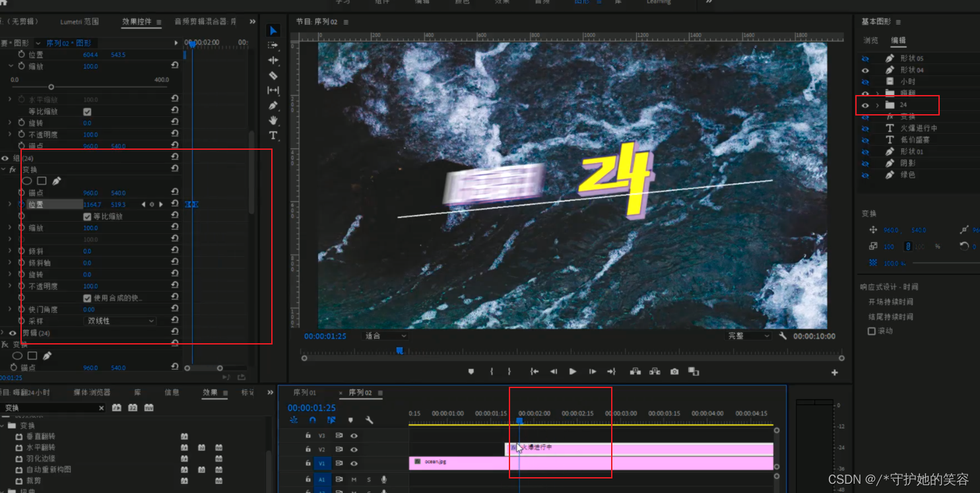980x493 pixels.
Task: Select the Hand tool
Action: click(273, 120)
